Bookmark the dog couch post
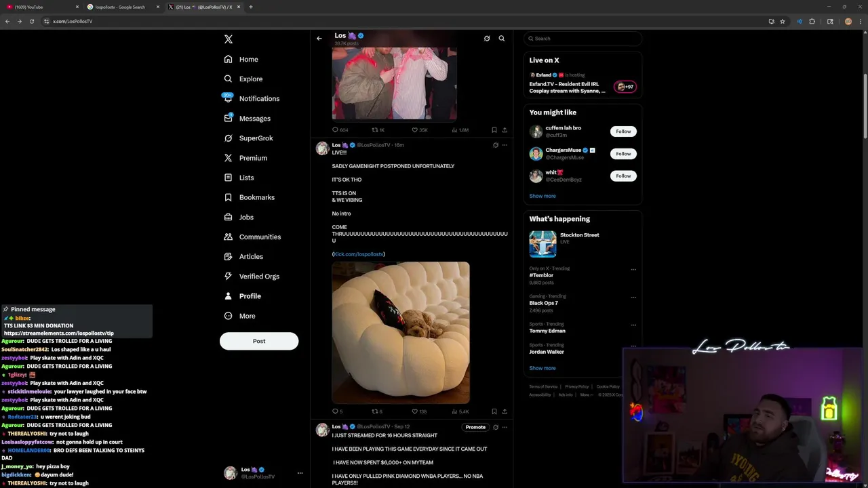Image resolution: width=868 pixels, height=488 pixels. coord(494,411)
